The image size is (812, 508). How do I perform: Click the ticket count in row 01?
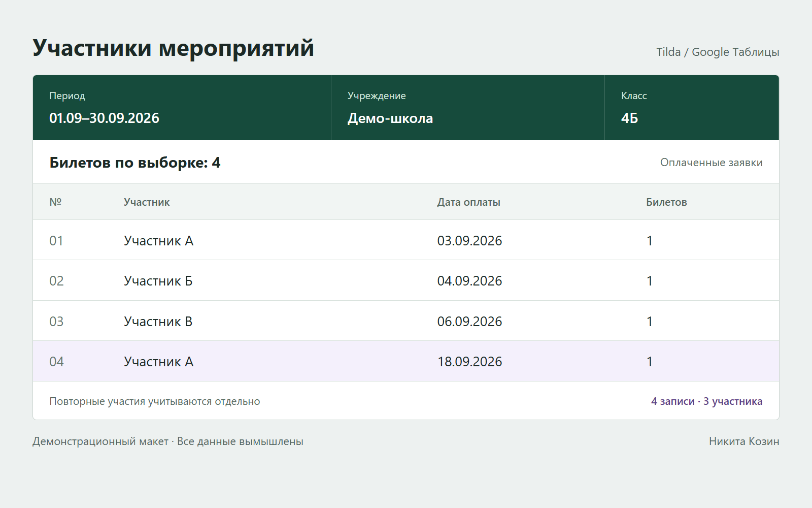point(650,241)
